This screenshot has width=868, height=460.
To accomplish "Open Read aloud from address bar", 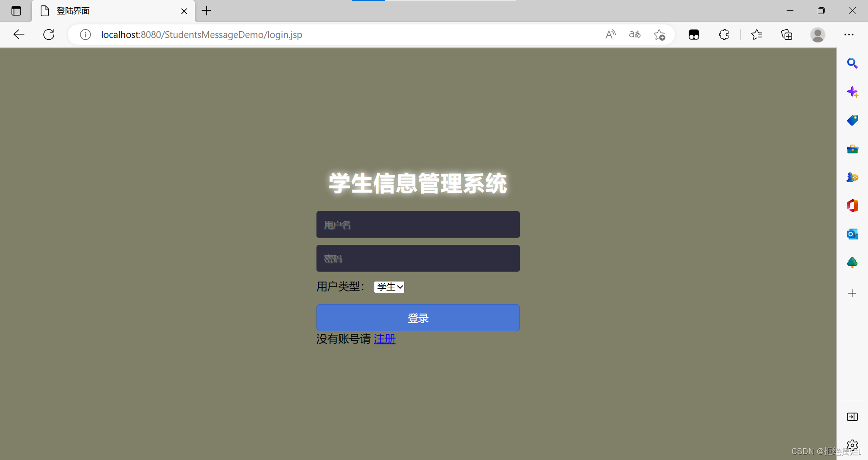I will 610,34.
